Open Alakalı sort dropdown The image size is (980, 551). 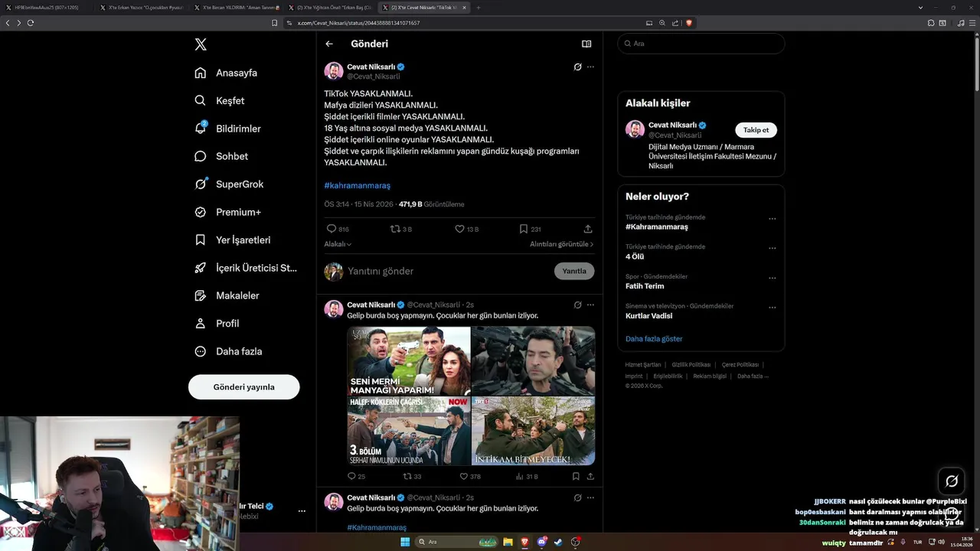(338, 244)
